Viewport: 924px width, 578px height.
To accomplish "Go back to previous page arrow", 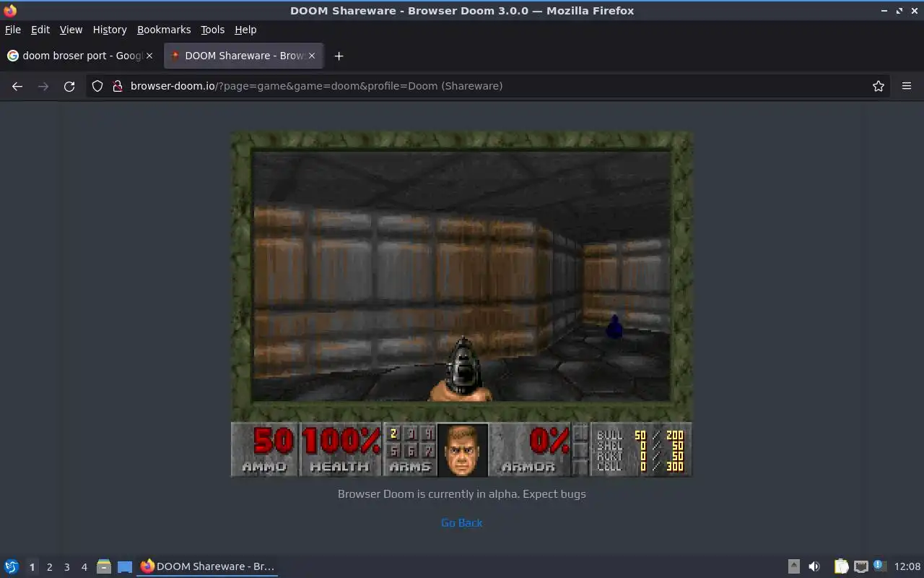I will coord(17,86).
